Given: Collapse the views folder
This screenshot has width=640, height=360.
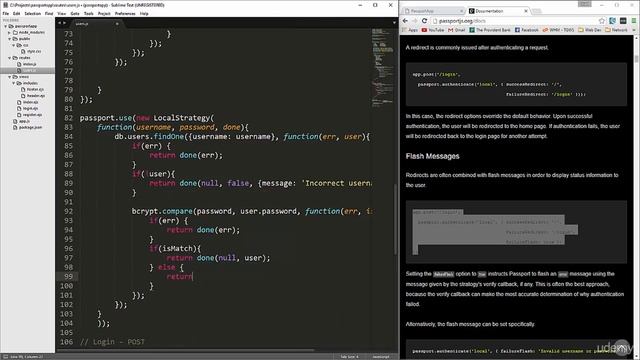Looking at the screenshot, I should tap(10, 77).
